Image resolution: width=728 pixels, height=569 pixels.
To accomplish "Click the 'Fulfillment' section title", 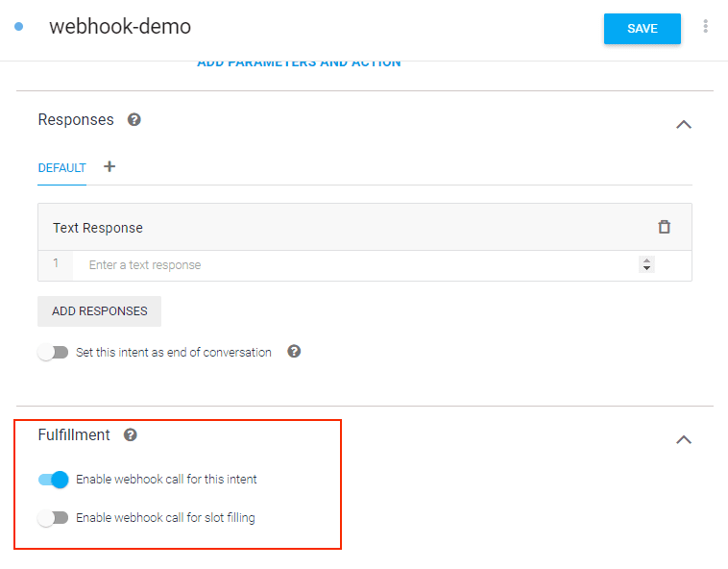I will tap(74, 435).
